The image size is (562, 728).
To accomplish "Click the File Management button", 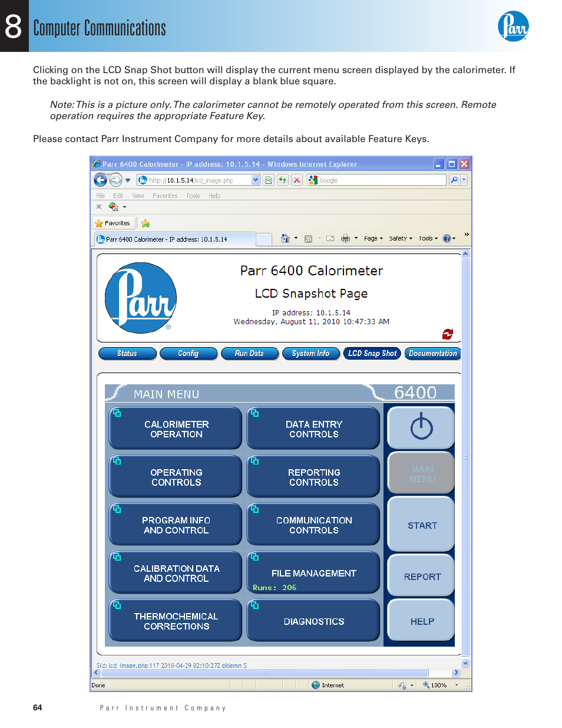I will 313,573.
